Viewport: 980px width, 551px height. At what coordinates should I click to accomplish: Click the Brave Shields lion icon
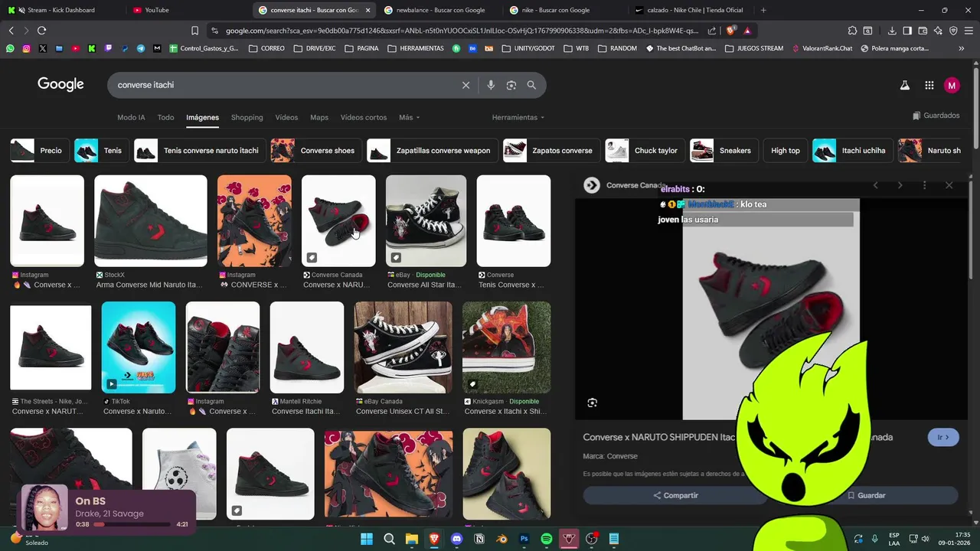[x=730, y=31]
